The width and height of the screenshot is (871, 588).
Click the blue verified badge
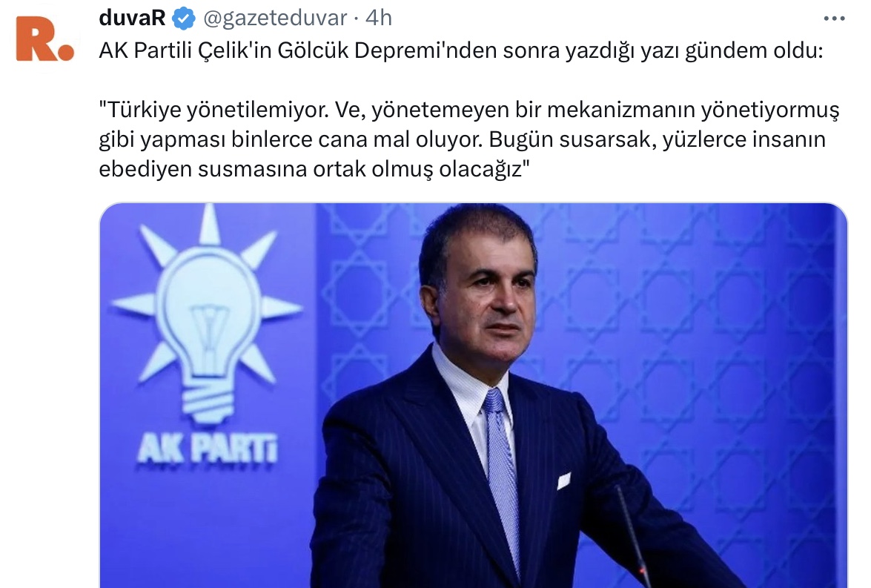(x=183, y=19)
